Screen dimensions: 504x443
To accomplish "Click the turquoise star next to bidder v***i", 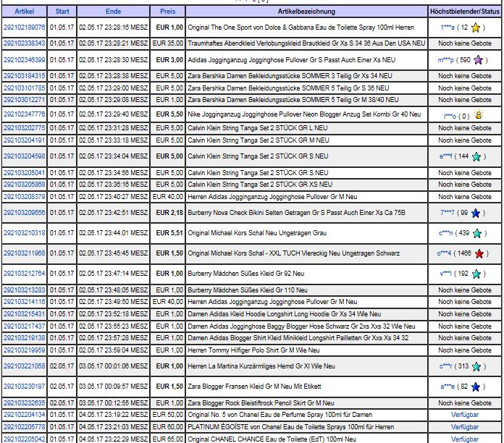I will (x=476, y=274).
